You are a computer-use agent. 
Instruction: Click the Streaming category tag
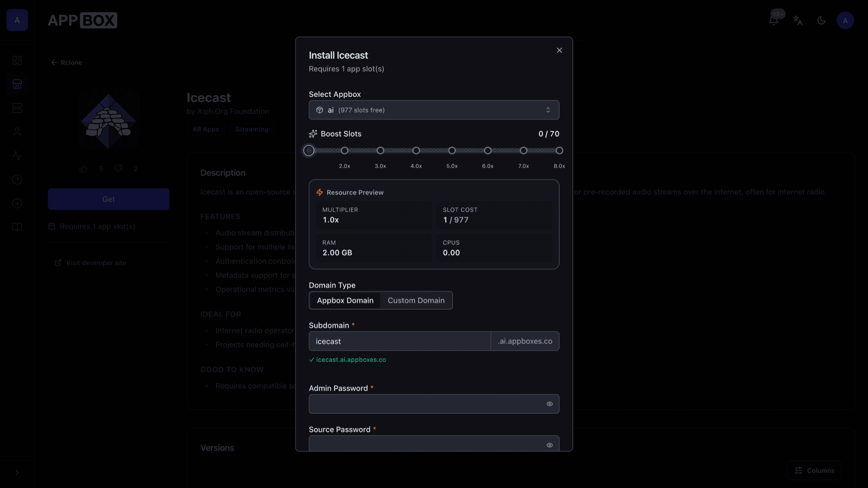pos(252,129)
